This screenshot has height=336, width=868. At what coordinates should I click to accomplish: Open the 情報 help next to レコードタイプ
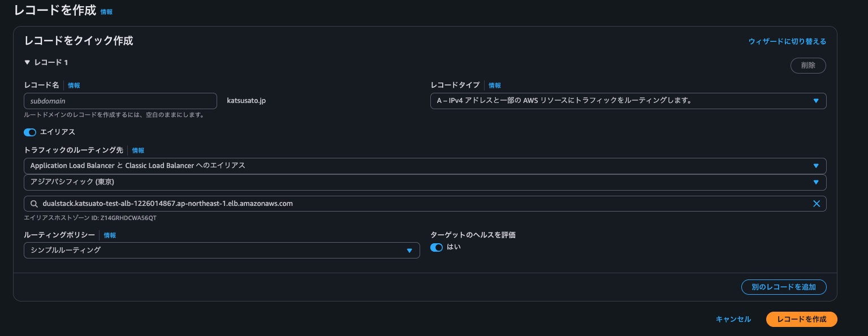click(x=495, y=85)
